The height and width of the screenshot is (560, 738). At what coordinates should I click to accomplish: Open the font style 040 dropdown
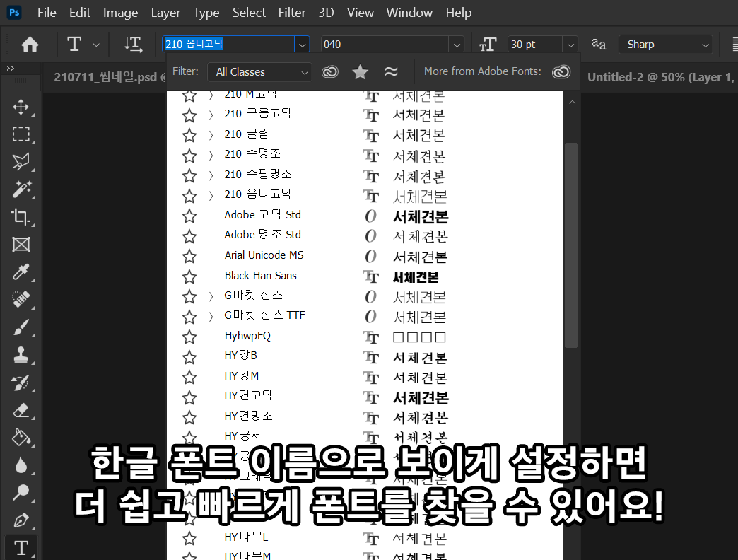[x=457, y=45]
